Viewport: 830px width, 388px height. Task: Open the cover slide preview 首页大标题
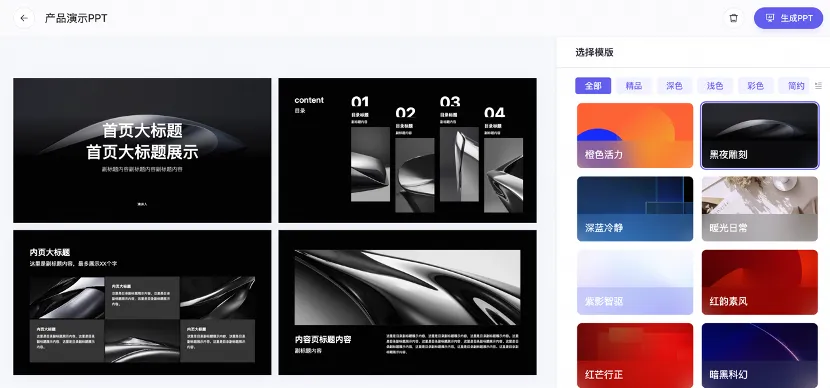142,150
